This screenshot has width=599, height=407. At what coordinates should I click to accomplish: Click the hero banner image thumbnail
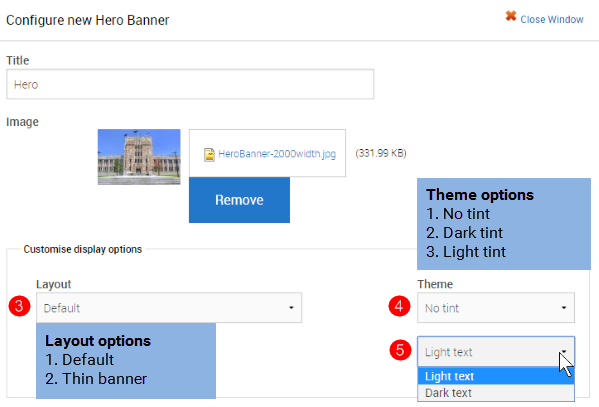click(x=139, y=157)
